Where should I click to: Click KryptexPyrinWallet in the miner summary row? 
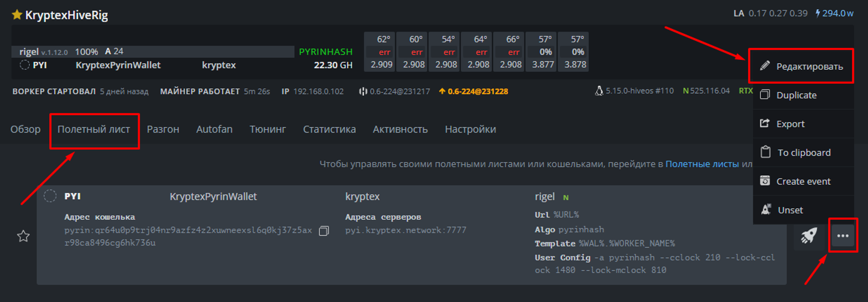[x=118, y=65]
